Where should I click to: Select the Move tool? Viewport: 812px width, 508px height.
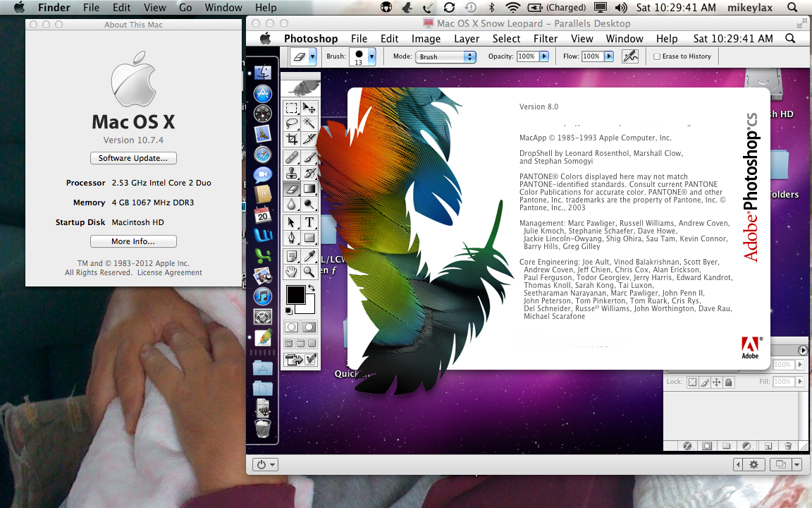click(x=309, y=108)
